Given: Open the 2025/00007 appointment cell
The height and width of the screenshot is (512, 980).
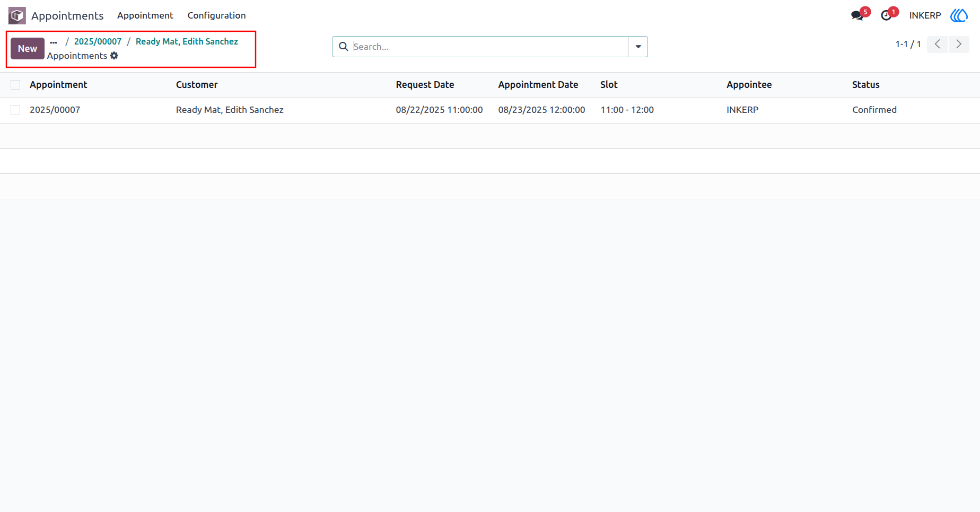Looking at the screenshot, I should point(55,110).
